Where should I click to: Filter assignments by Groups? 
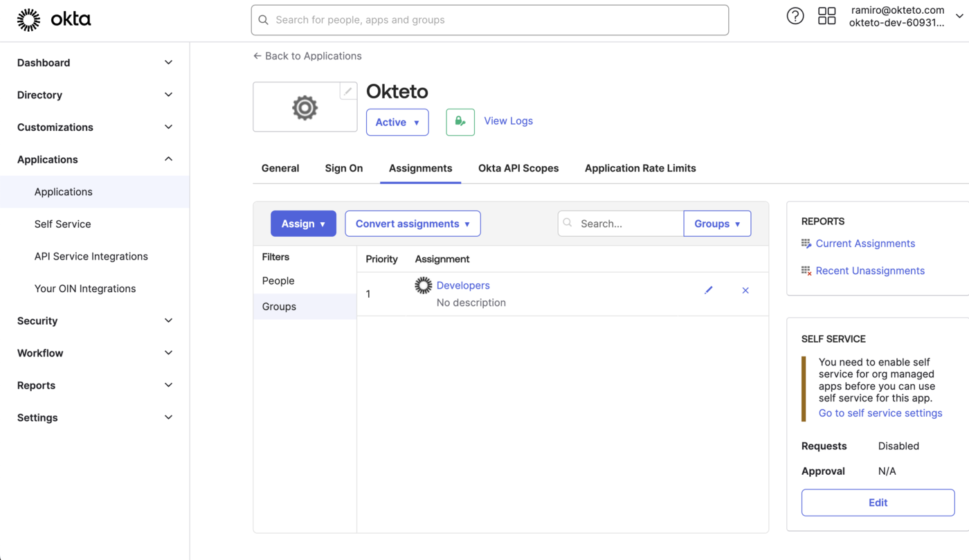tap(278, 306)
